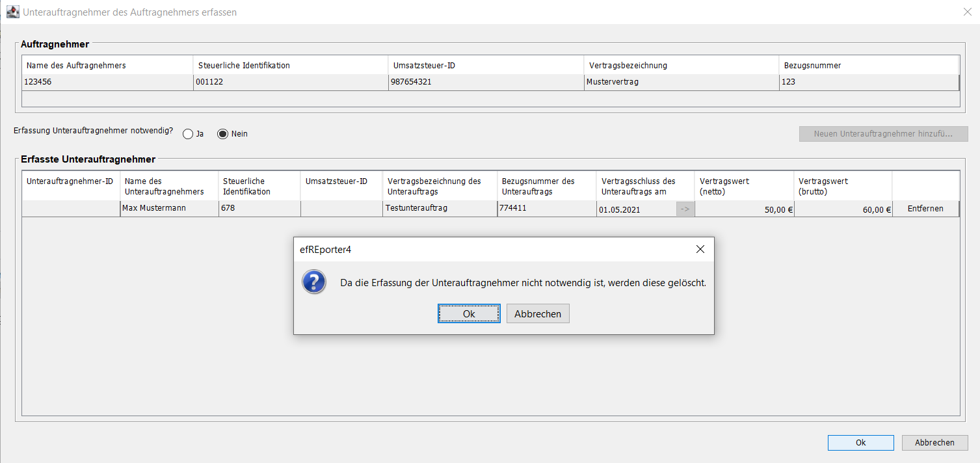Image resolution: width=980 pixels, height=463 pixels.
Task: Click the 123456 contractor name cell
Action: tap(107, 82)
